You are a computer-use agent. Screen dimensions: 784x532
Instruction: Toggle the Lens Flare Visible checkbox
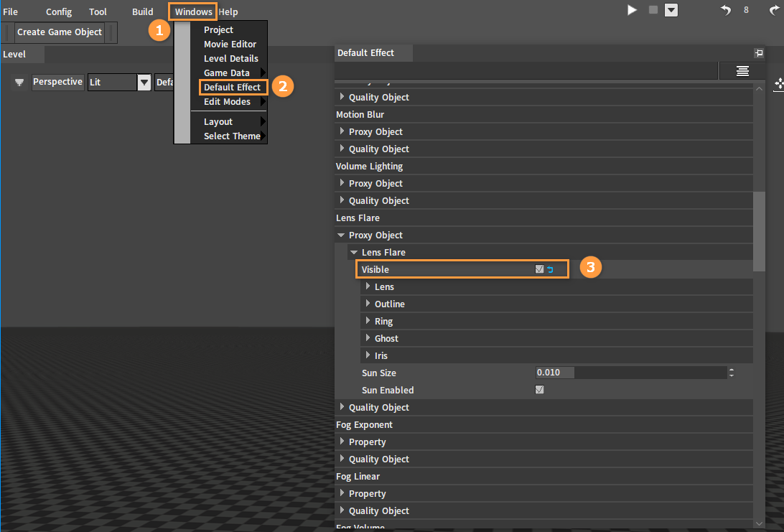click(539, 269)
